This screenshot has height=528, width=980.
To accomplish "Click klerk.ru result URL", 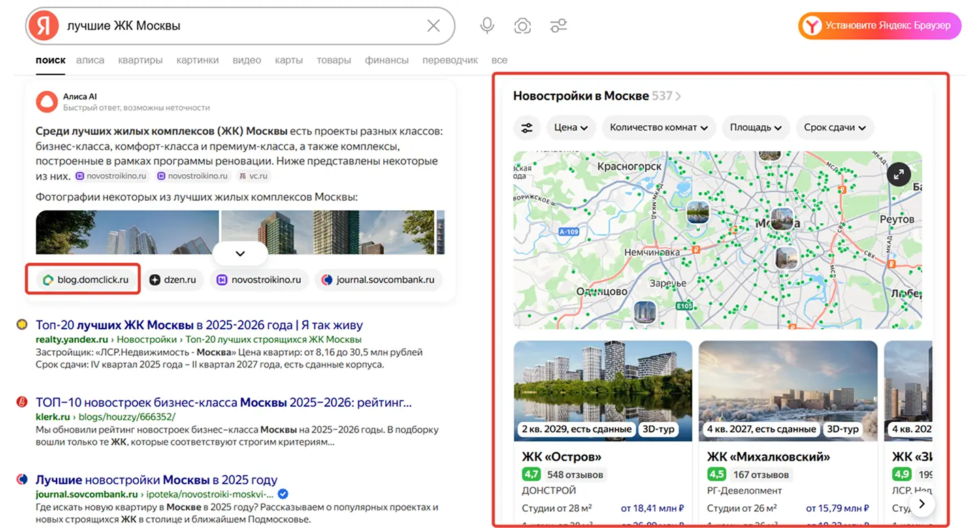I will pos(53,416).
